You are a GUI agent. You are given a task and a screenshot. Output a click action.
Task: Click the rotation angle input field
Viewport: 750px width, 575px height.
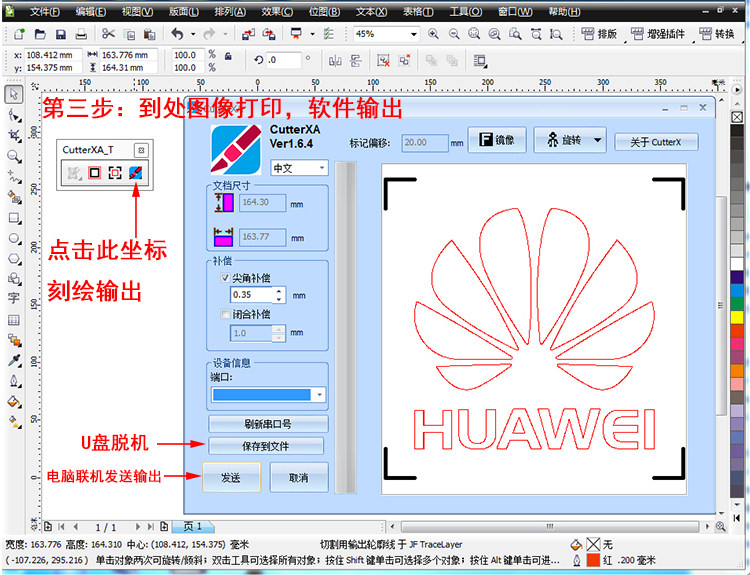284,60
